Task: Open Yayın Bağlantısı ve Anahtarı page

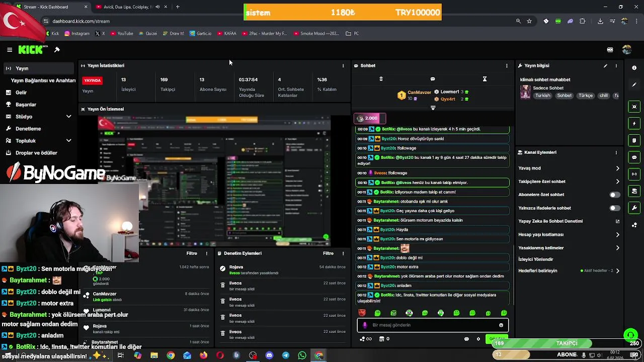Action: click(x=43, y=80)
